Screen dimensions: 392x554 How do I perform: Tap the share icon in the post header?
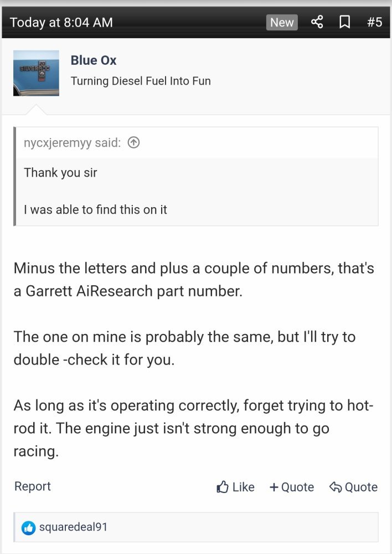coord(317,22)
